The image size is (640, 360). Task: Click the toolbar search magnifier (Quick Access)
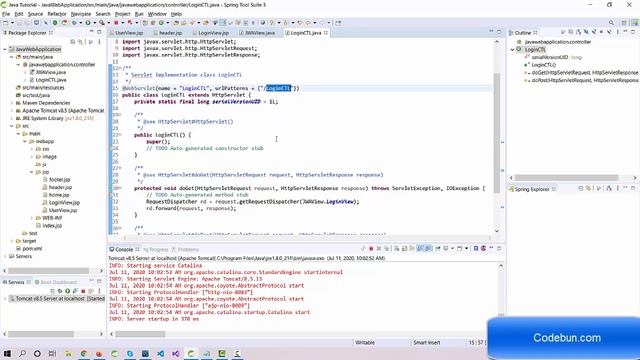611,23
